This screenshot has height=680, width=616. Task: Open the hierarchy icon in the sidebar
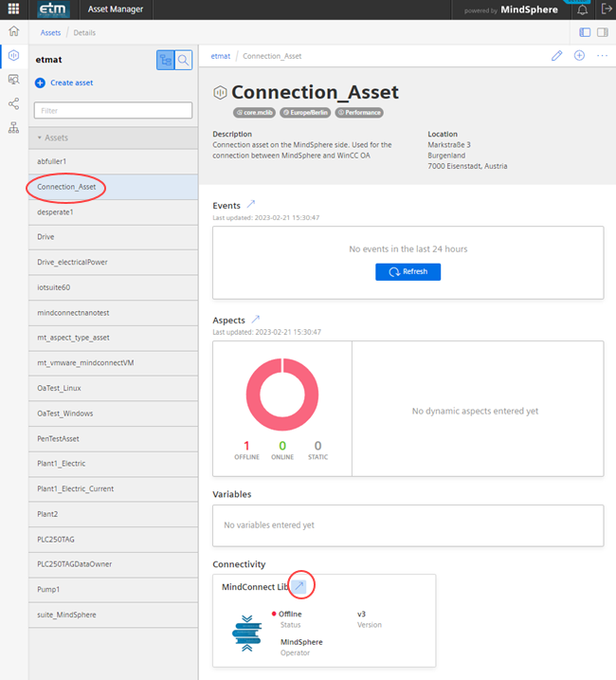[13, 128]
